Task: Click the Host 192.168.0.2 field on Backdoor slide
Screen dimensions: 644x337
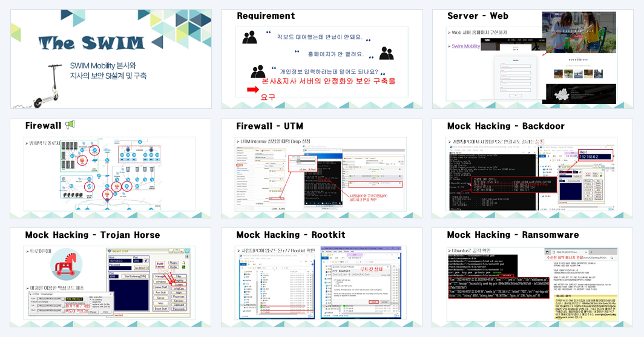Action: tap(595, 157)
